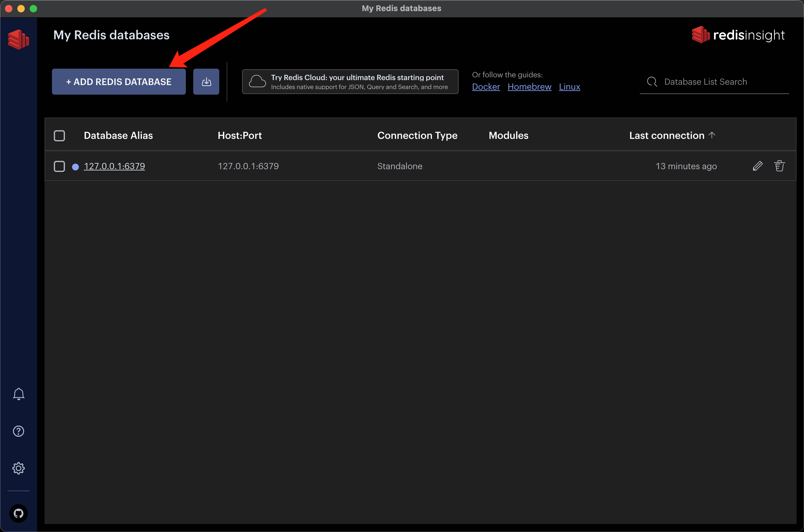The image size is (804, 532).
Task: Open the Try Redis Cloud banner
Action: click(x=350, y=82)
